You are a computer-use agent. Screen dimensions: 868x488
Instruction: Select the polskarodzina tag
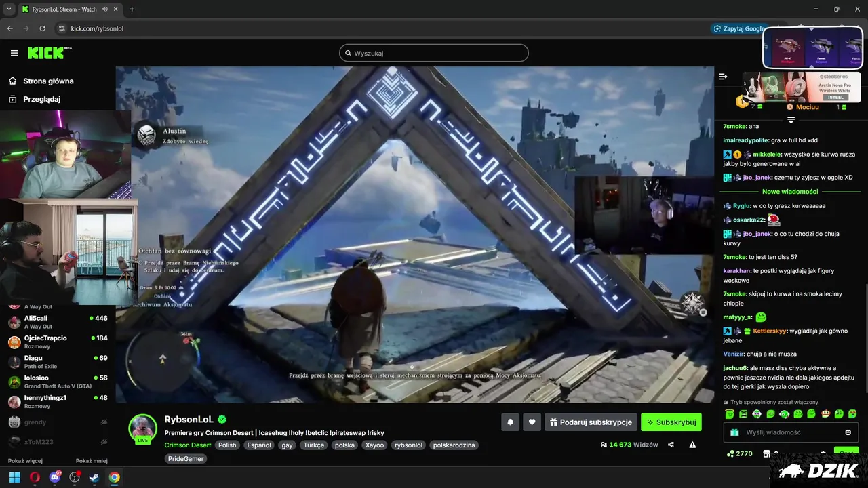[x=454, y=445]
